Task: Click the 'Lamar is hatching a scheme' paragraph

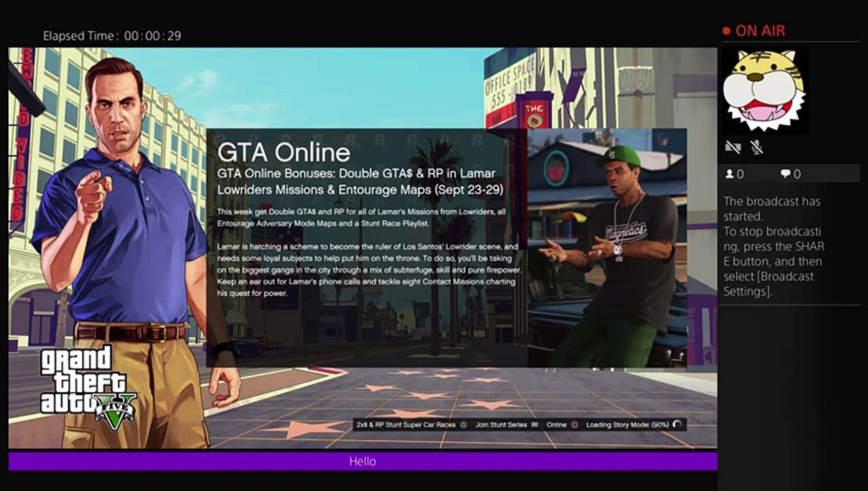Action: tap(369, 269)
